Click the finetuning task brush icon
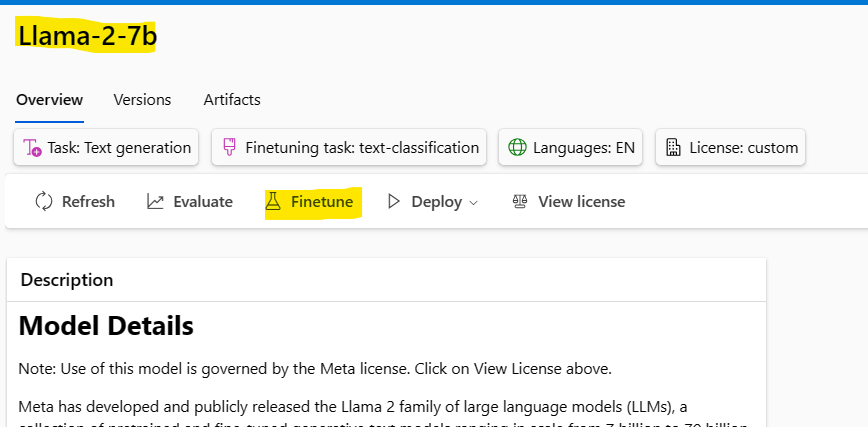The width and height of the screenshot is (868, 427). click(229, 148)
